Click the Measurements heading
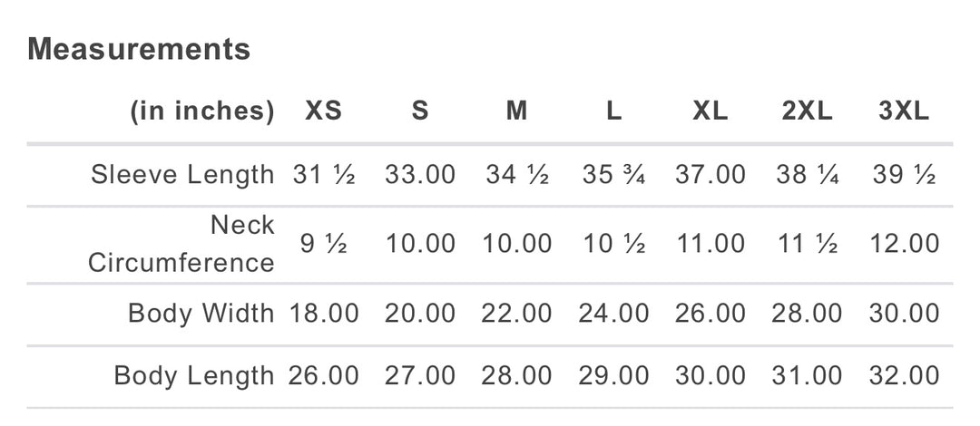 139,49
